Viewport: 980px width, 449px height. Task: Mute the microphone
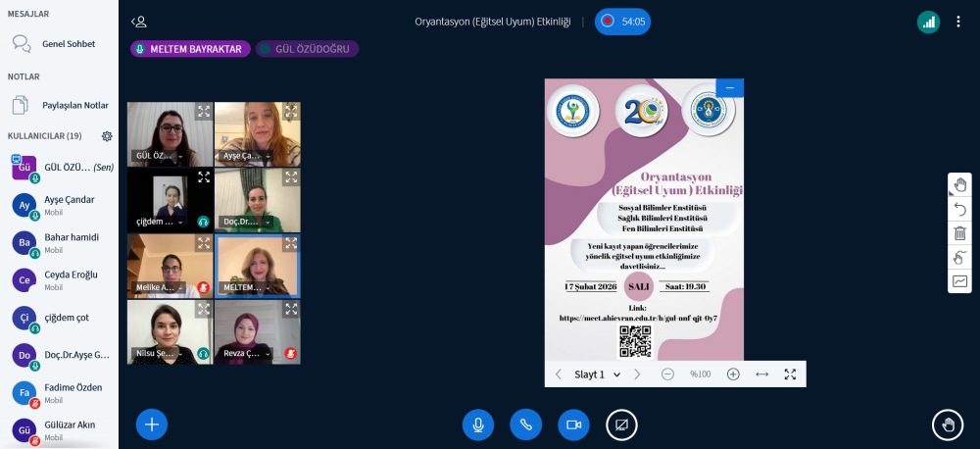478,424
